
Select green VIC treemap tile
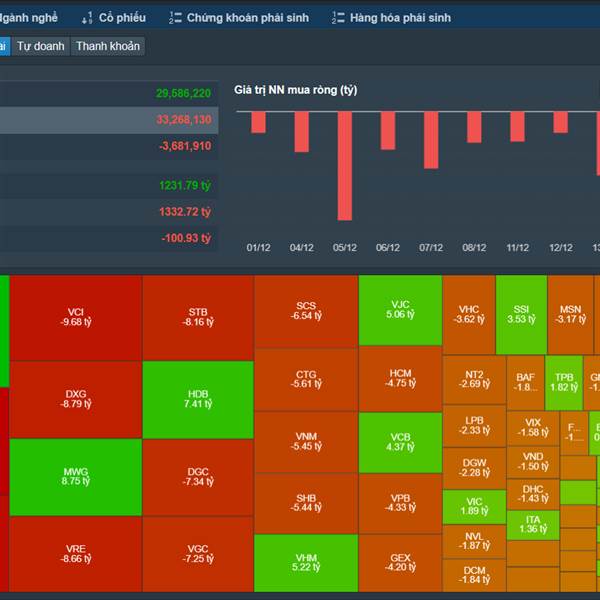(474, 507)
